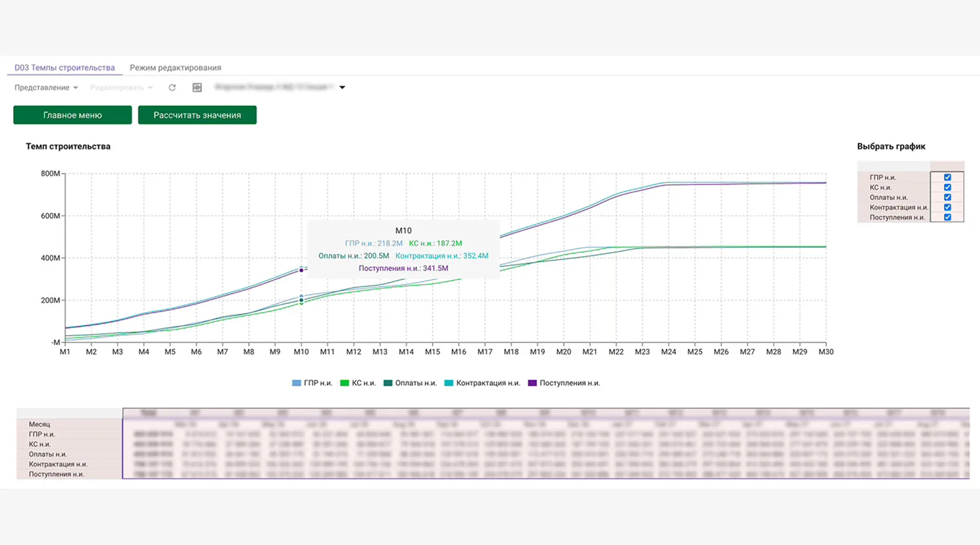Click the blue ГПР н.и. legend square
Viewport: 980px width, 545px height.
296,383
